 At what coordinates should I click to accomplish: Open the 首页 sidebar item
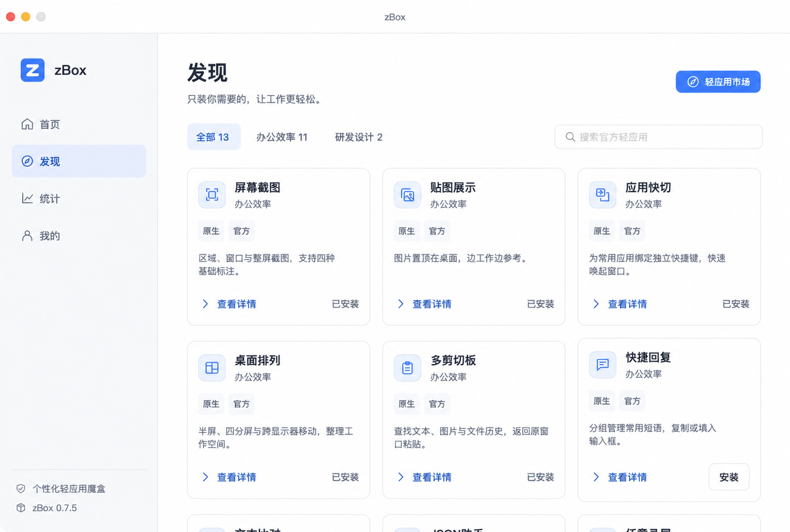tap(79, 124)
